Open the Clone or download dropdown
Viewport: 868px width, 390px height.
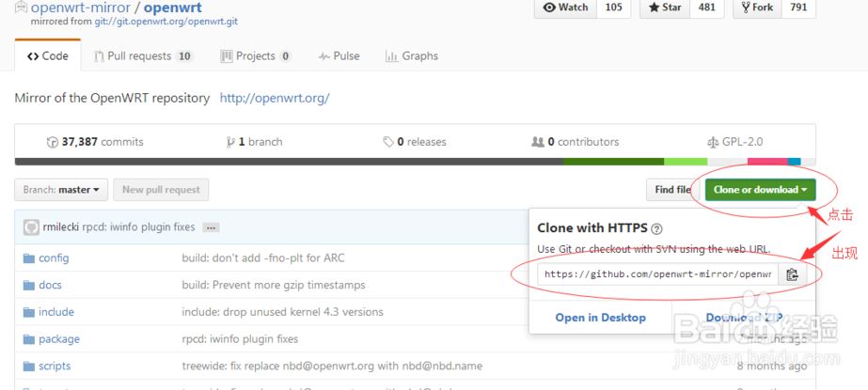pyautogui.click(x=760, y=190)
